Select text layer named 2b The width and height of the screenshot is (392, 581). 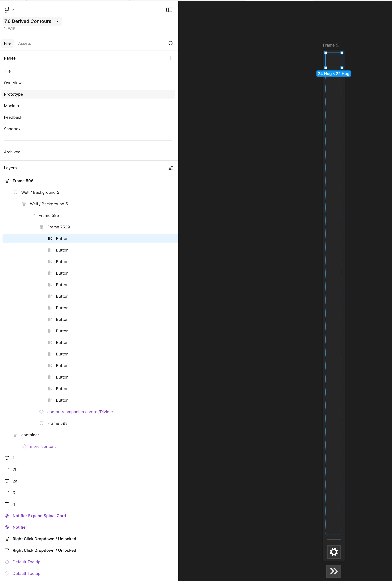[15, 469]
